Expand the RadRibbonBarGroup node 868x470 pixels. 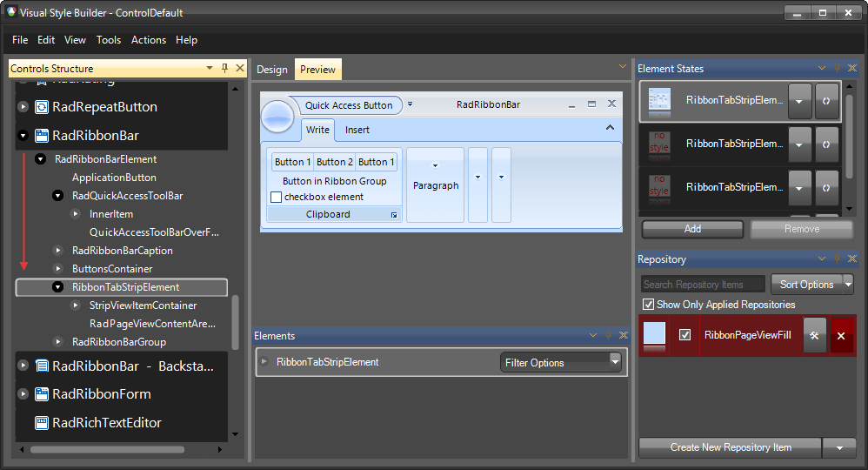[x=57, y=342]
